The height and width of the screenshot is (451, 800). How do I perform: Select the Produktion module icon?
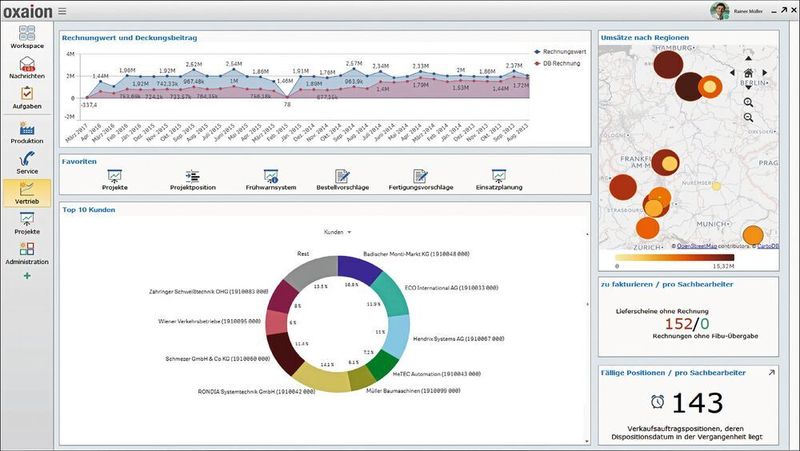point(27,133)
